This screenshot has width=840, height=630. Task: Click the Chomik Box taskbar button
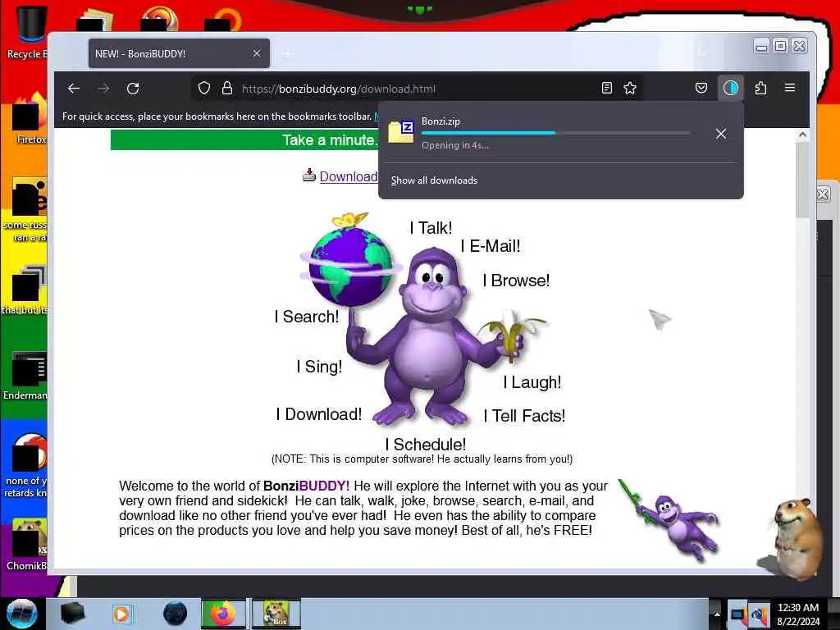(276, 614)
